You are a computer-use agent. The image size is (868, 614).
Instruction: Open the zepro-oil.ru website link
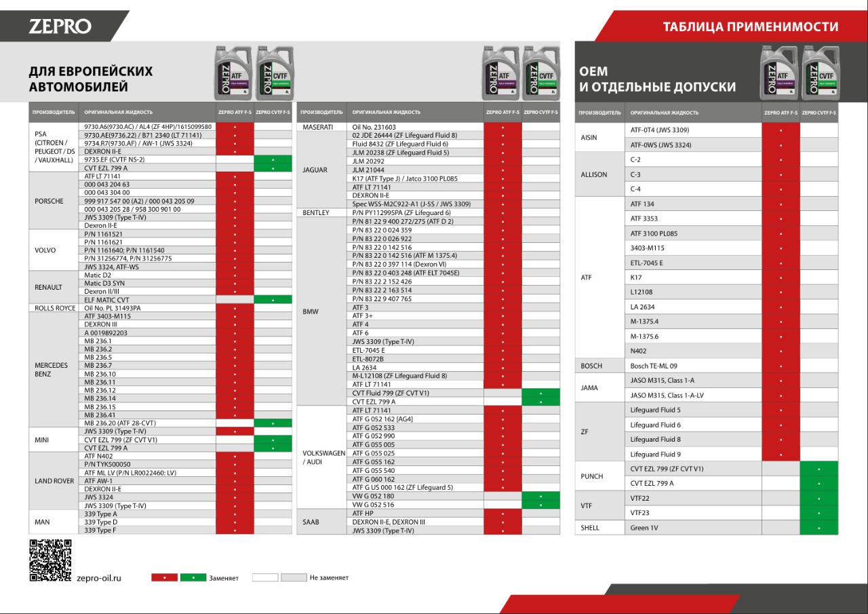(99, 578)
